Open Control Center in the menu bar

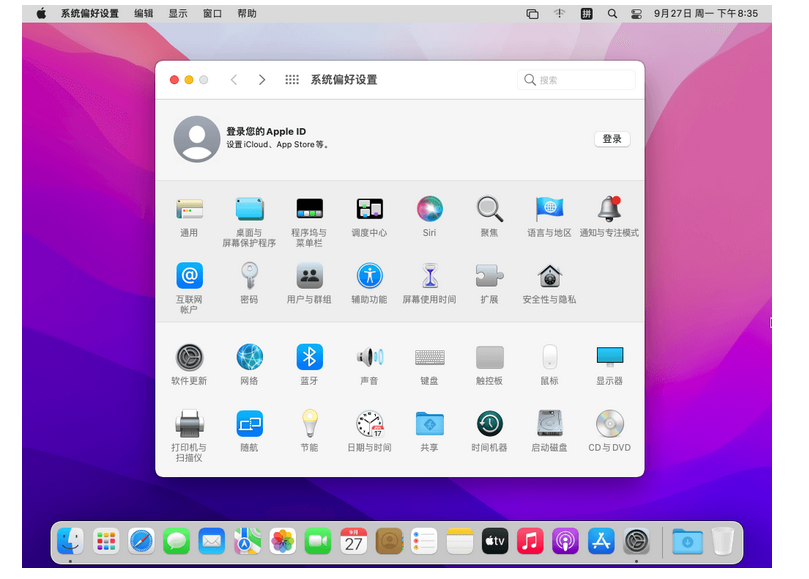point(636,14)
